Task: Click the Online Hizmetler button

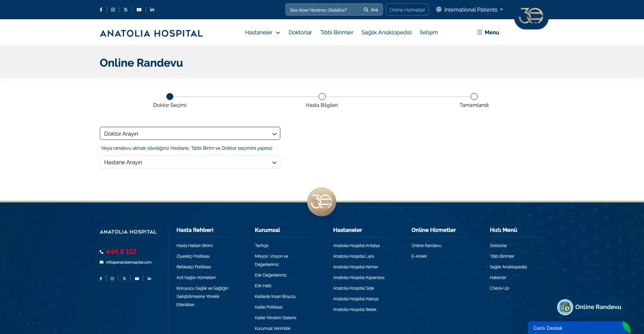Action: (407, 10)
